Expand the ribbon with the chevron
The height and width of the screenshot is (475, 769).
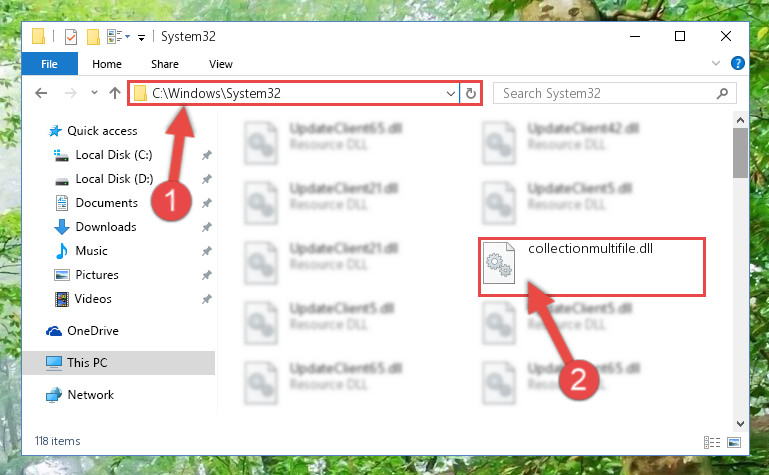pyautogui.click(x=716, y=63)
